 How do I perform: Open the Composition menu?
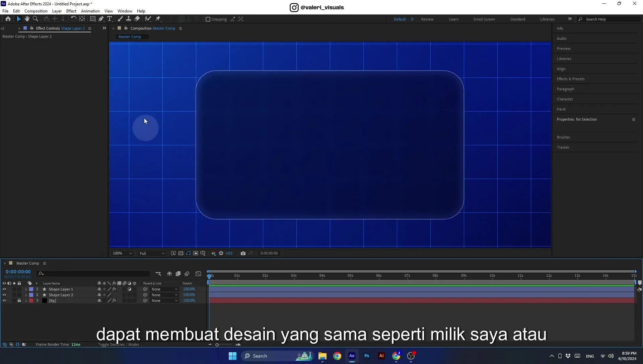(36, 11)
